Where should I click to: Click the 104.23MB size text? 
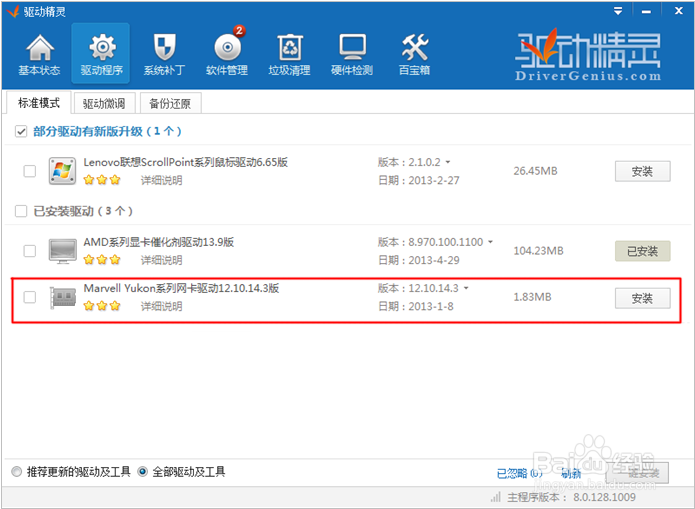click(x=538, y=251)
